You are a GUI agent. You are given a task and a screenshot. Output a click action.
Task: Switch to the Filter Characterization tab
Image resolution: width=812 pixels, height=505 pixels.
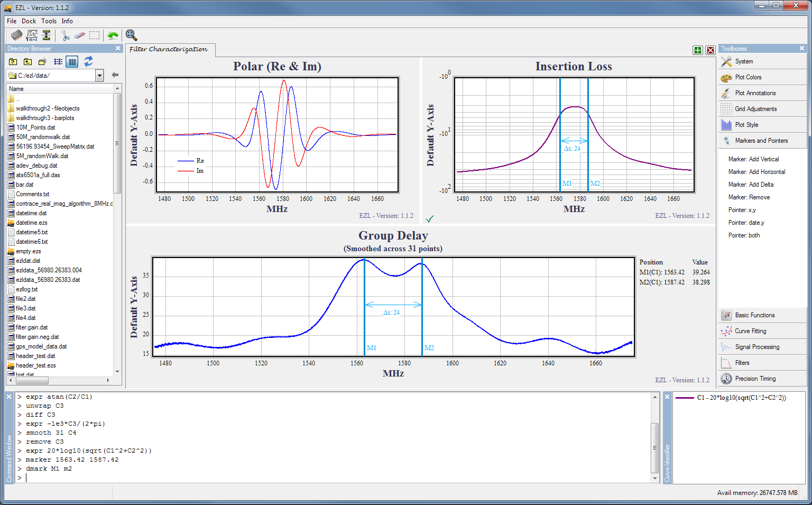[x=169, y=49]
